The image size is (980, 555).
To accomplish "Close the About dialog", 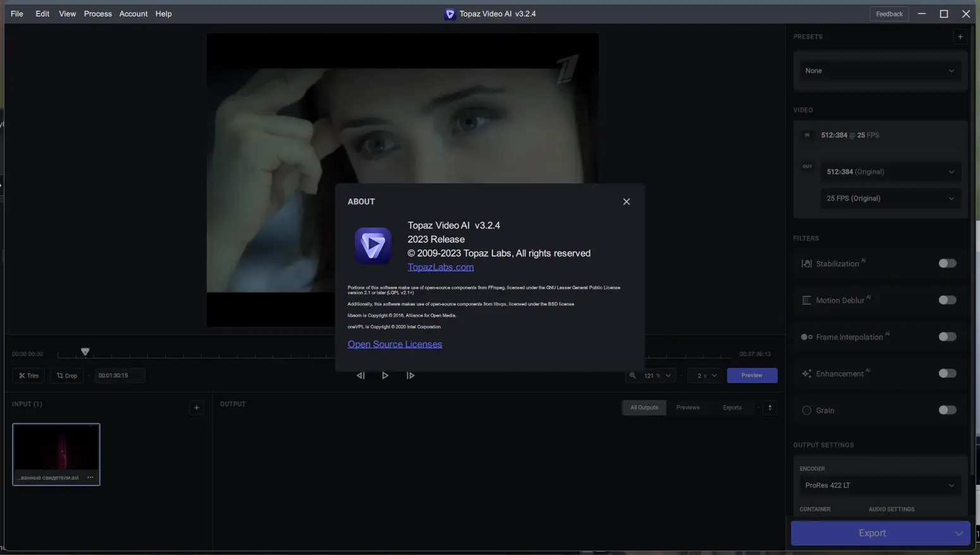I will (627, 202).
